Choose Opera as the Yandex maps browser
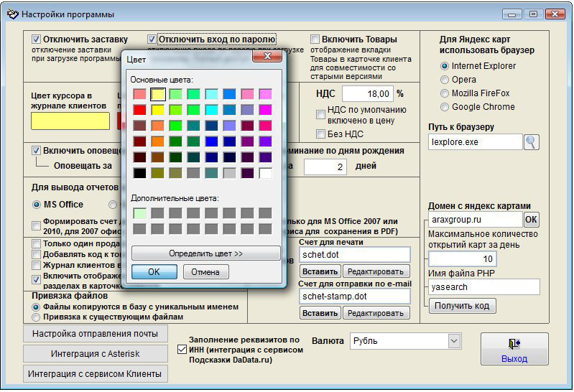Screen dimensions: 574x392 point(445,80)
